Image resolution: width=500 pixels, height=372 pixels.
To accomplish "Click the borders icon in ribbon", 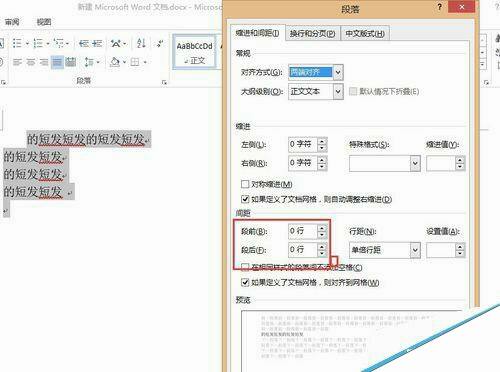I will 135,62.
